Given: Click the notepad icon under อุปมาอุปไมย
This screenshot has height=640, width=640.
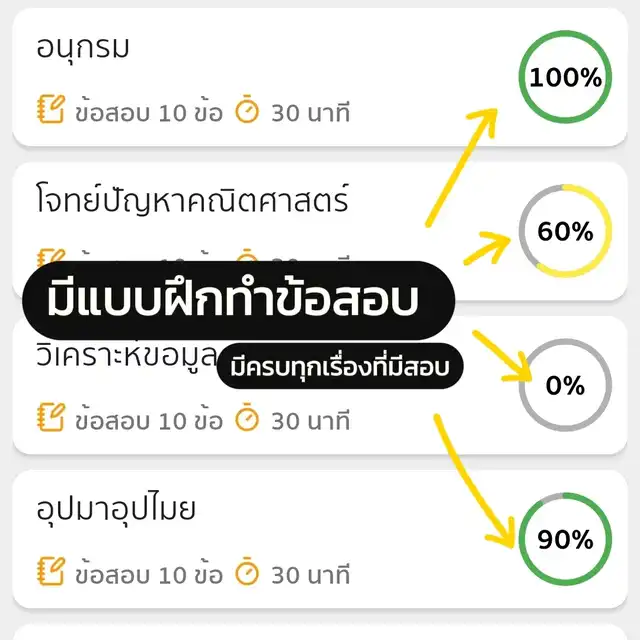Looking at the screenshot, I should [x=50, y=573].
